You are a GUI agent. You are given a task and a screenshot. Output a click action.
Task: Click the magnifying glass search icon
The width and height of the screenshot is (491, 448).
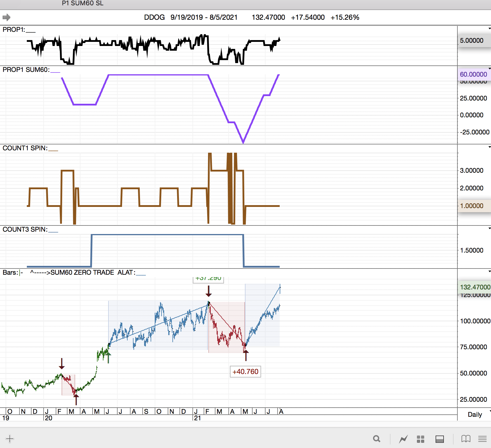[x=376, y=439]
